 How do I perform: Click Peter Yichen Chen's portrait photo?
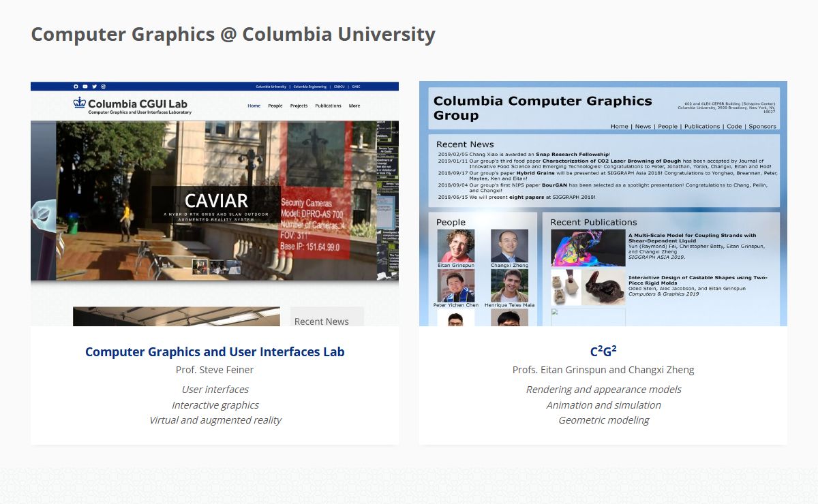pos(456,285)
